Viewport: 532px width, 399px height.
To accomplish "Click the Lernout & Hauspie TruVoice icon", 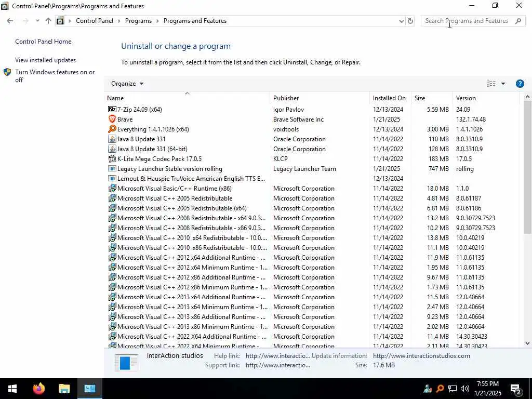I will (112, 178).
